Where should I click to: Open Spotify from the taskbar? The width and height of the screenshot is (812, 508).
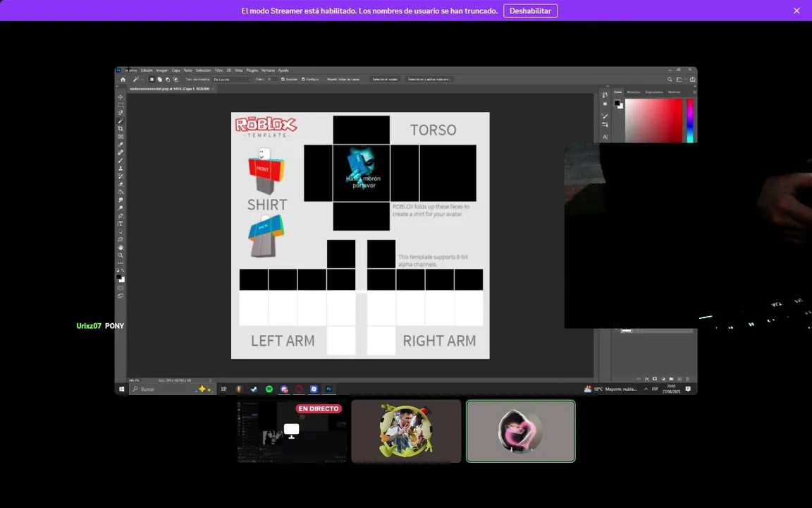(x=269, y=389)
